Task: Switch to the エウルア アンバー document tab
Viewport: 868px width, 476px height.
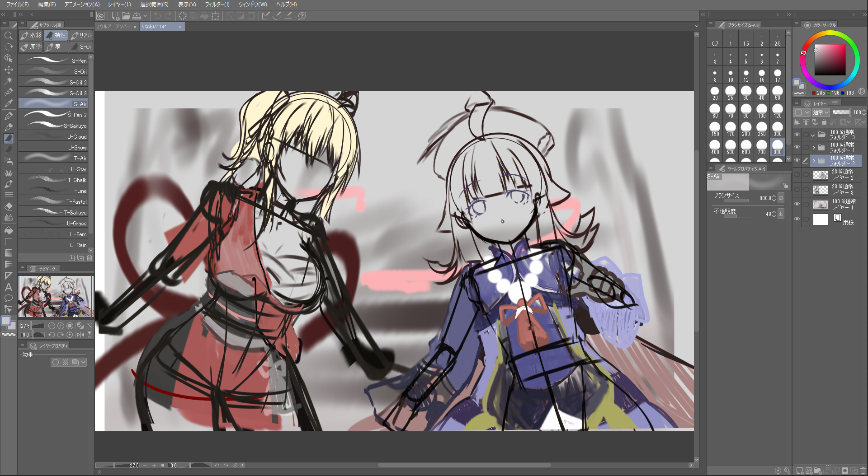Action: coord(113,27)
